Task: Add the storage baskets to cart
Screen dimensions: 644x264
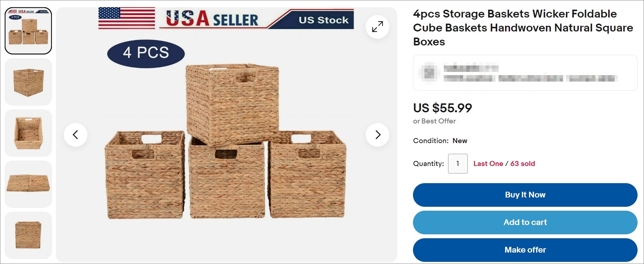Action: [525, 222]
